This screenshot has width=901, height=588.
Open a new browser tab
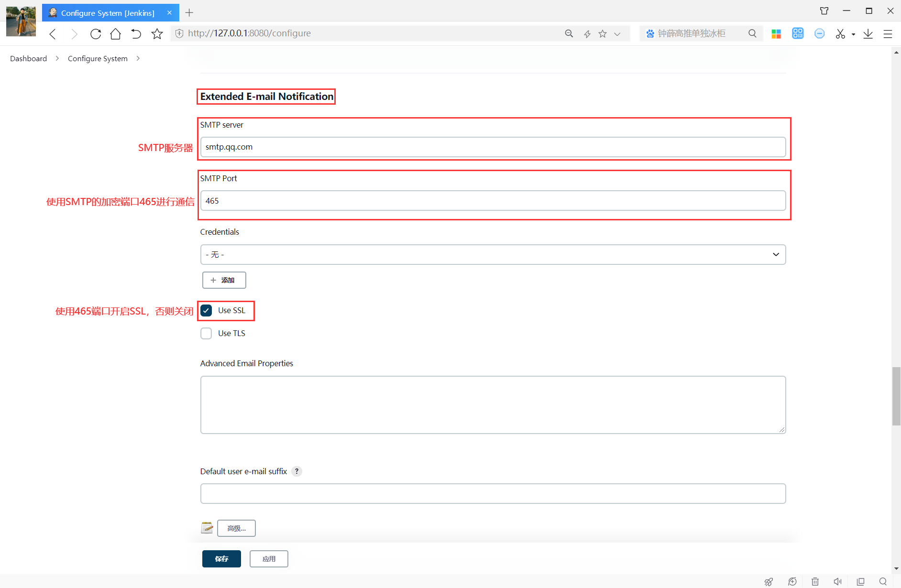(x=189, y=13)
